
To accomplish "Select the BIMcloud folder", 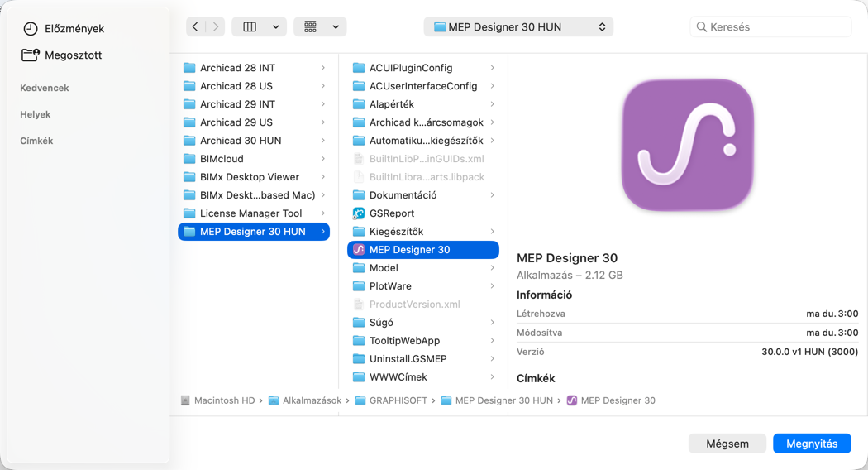I will 254,159.
